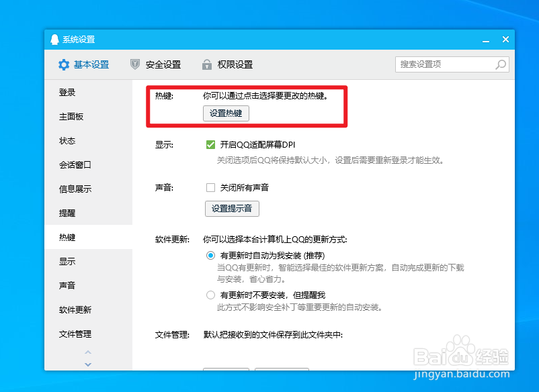The image size is (539, 392).
Task: Click the QQ penguin icon in title bar
Action: point(54,40)
